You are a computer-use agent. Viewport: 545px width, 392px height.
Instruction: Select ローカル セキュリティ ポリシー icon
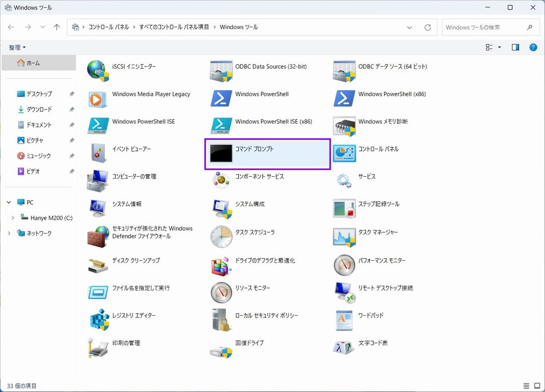pyautogui.click(x=221, y=319)
